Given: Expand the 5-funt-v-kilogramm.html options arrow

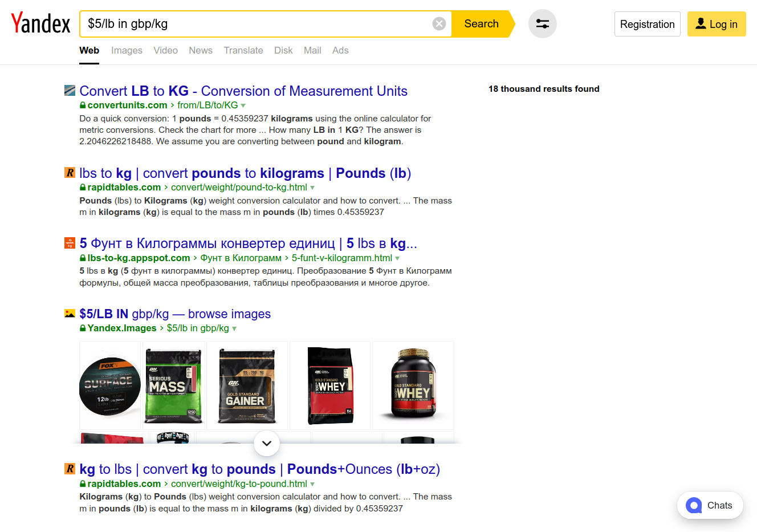Looking at the screenshot, I should click(397, 258).
